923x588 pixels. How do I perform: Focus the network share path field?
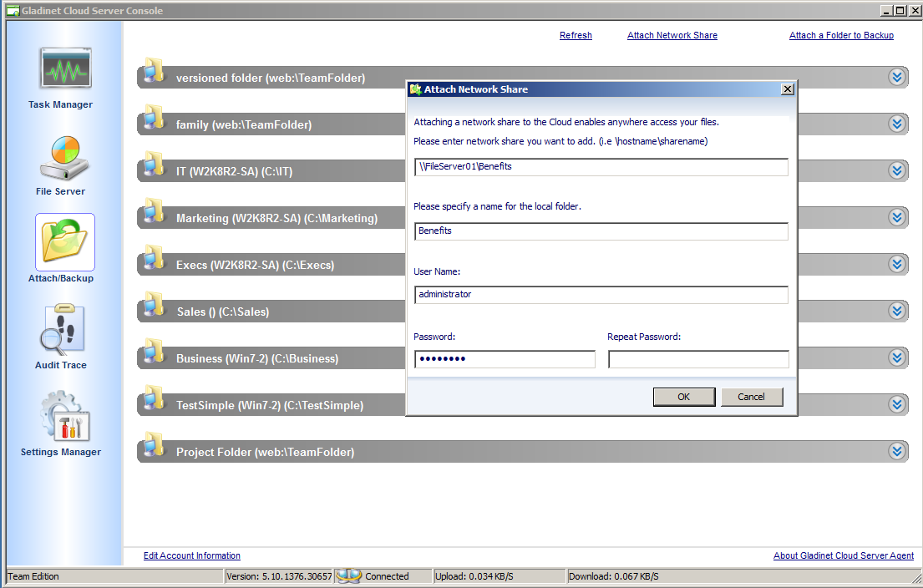tap(601, 167)
